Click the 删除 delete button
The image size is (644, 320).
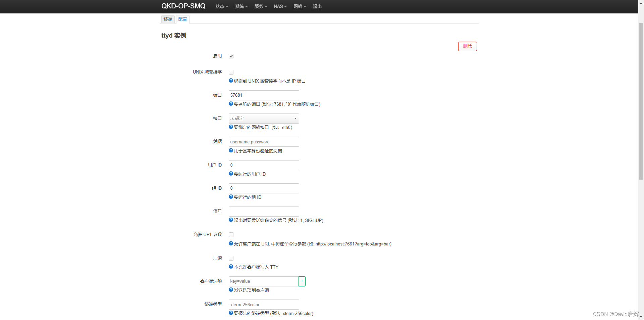coord(467,46)
